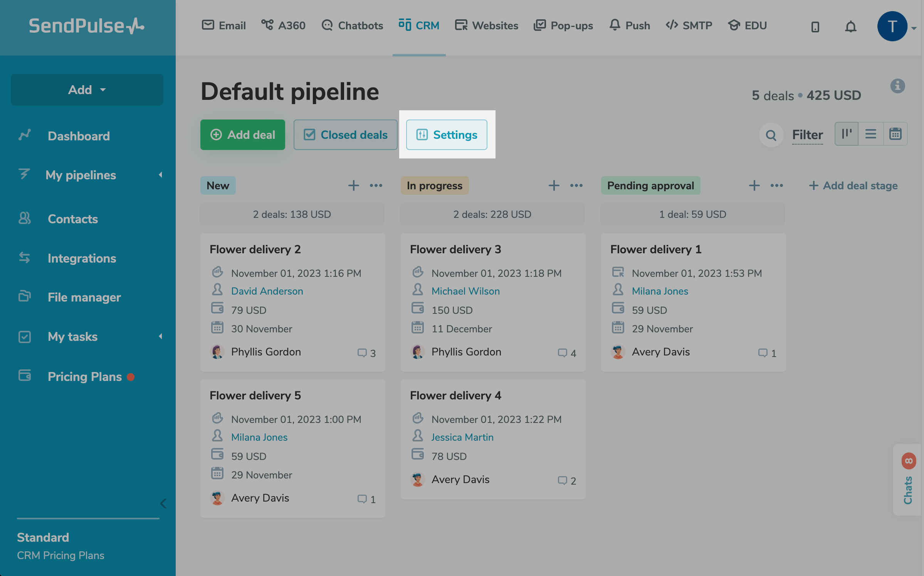Open the Flower delivery 4 deal card
924x576 pixels.
pyautogui.click(x=455, y=396)
